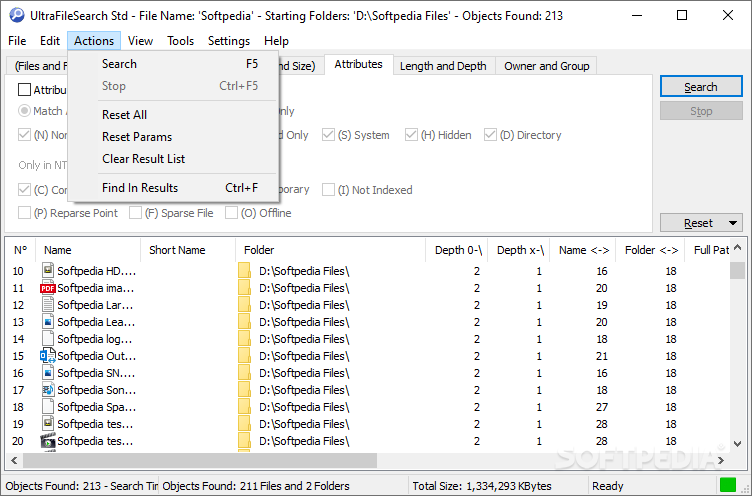This screenshot has width=752, height=496.
Task: Click the Outlook icon of Softpedia Out…
Action: click(x=47, y=356)
